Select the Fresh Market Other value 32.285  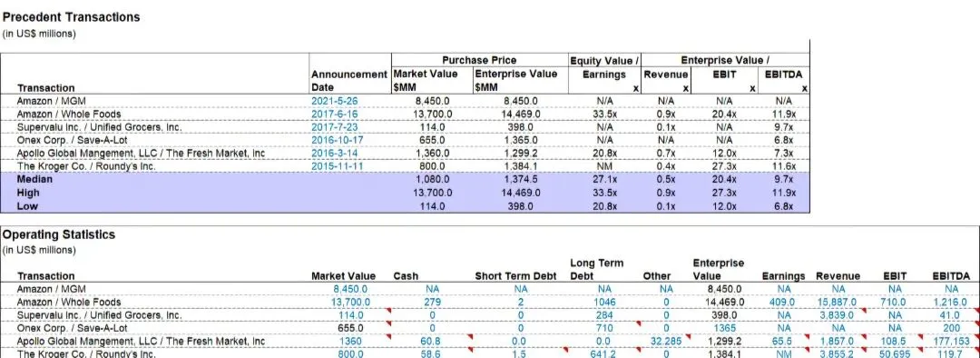point(666,341)
